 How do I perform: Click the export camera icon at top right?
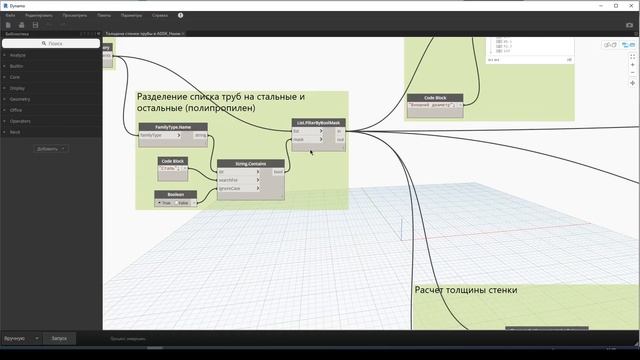click(629, 25)
